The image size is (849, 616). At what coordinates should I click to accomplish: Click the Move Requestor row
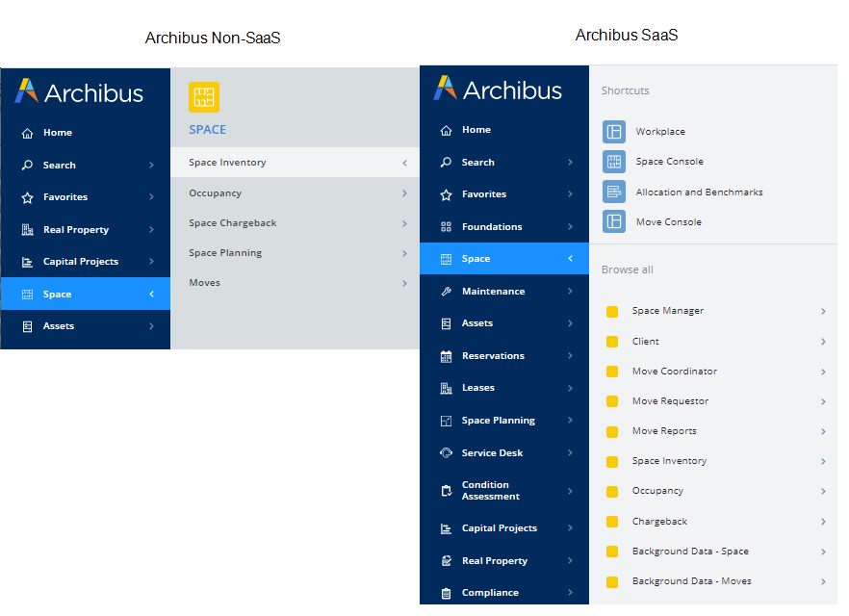[x=670, y=401]
